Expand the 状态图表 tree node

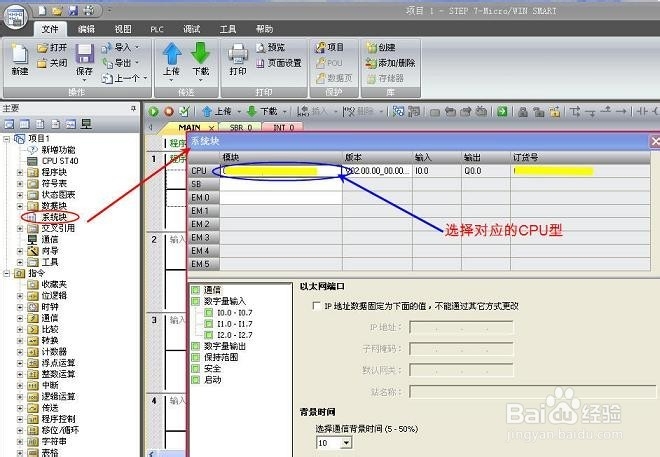[20, 195]
